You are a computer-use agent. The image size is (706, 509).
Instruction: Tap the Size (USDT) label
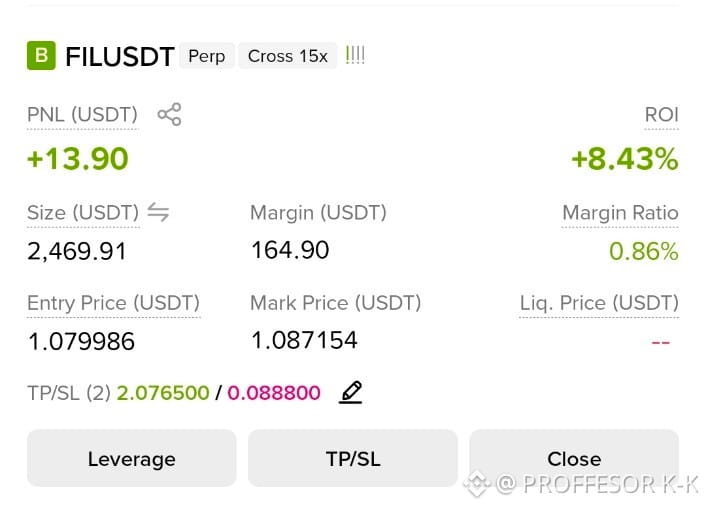pyautogui.click(x=83, y=213)
